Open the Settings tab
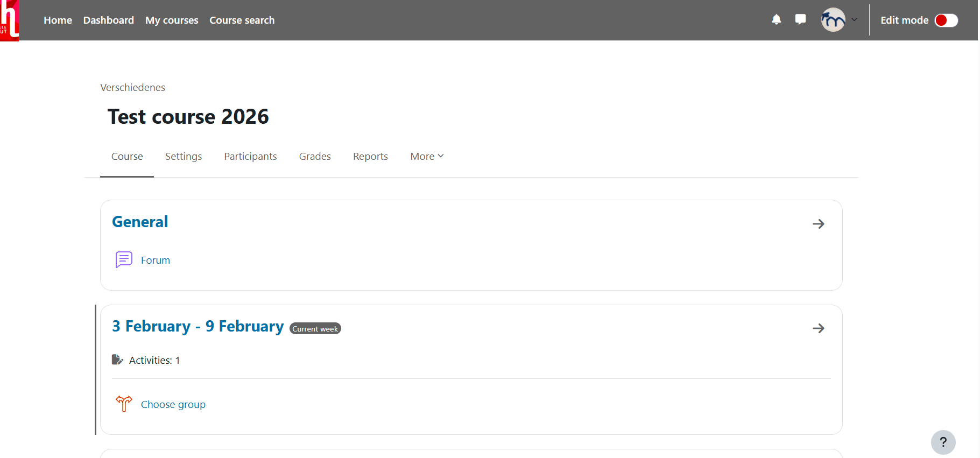This screenshot has height=458, width=980. point(184,156)
